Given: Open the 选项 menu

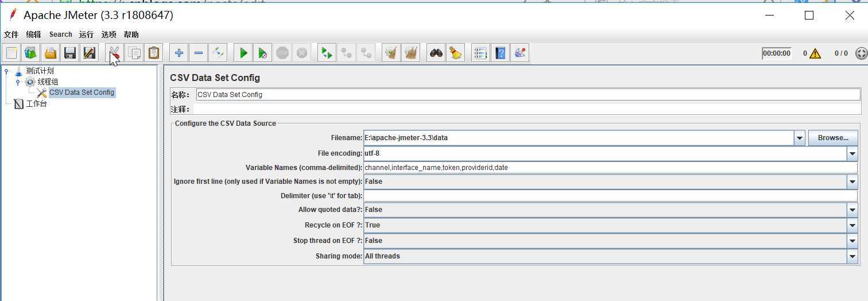Looking at the screenshot, I should coord(109,34).
